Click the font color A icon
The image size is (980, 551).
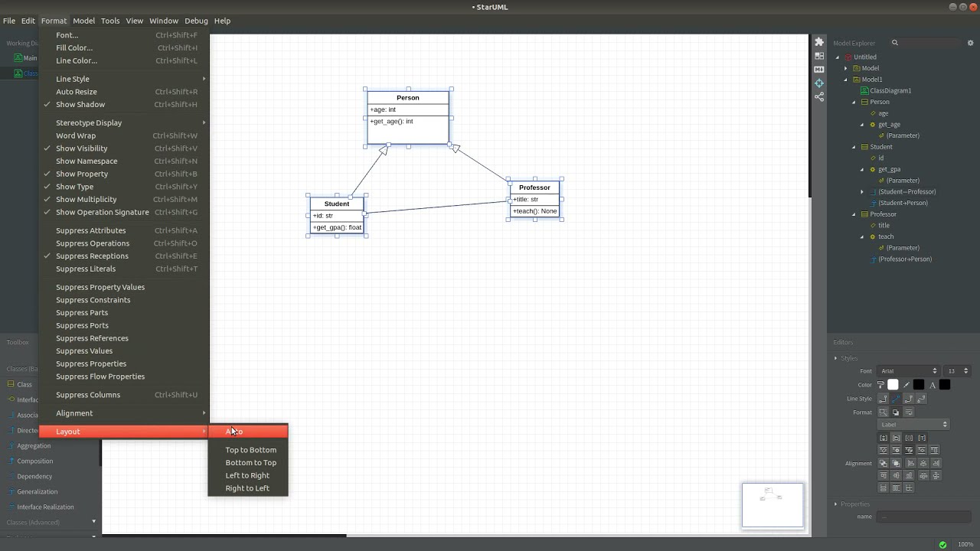point(933,385)
